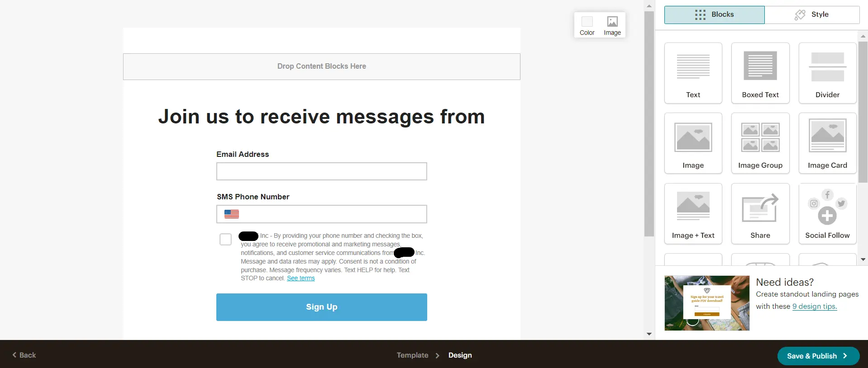Viewport: 868px width, 368px height.
Task: Pick the Share block
Action: pos(760,213)
